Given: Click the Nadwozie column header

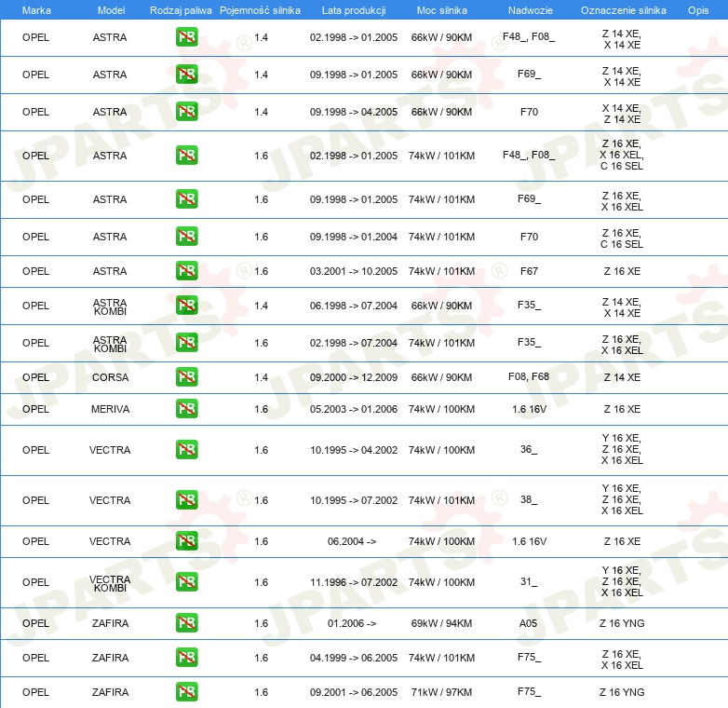Looking at the screenshot, I should coord(531,10).
